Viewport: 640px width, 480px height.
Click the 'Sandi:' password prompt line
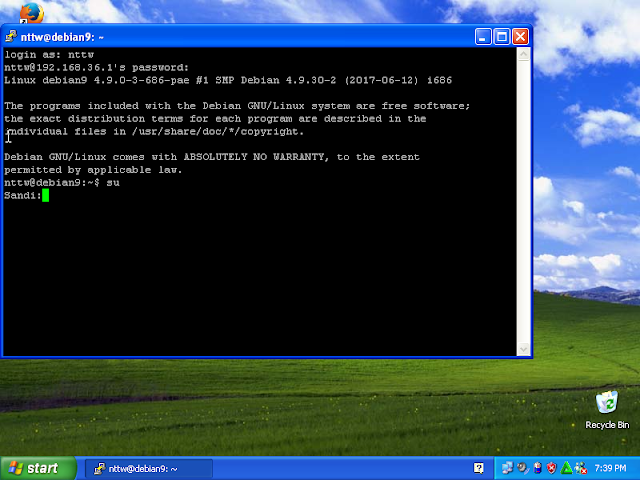[23, 196]
